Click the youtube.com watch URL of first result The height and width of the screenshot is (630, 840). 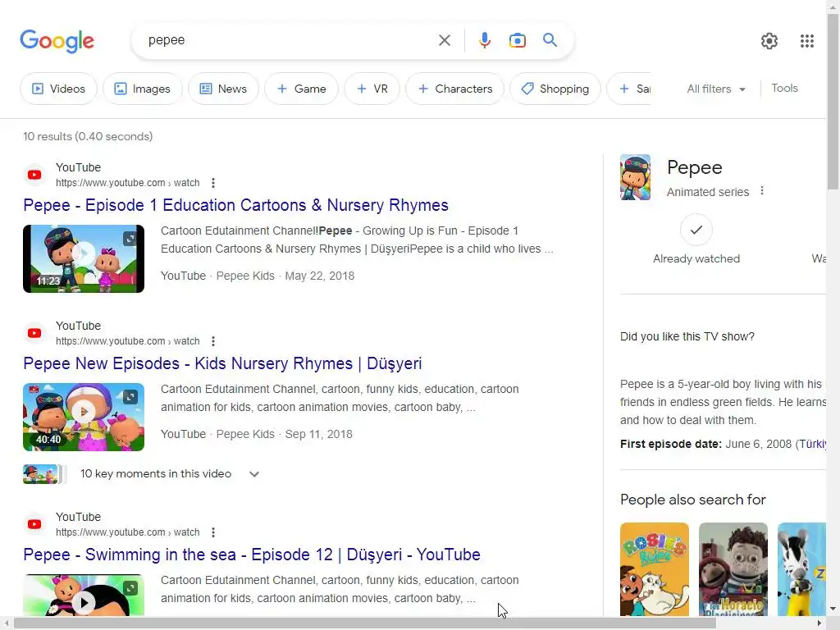coord(127,183)
